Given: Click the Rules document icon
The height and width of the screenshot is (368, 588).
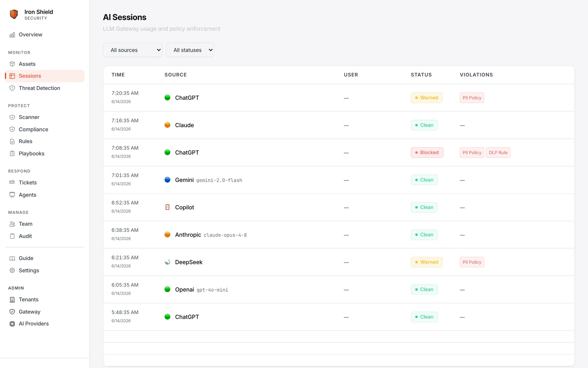Looking at the screenshot, I should (12, 141).
